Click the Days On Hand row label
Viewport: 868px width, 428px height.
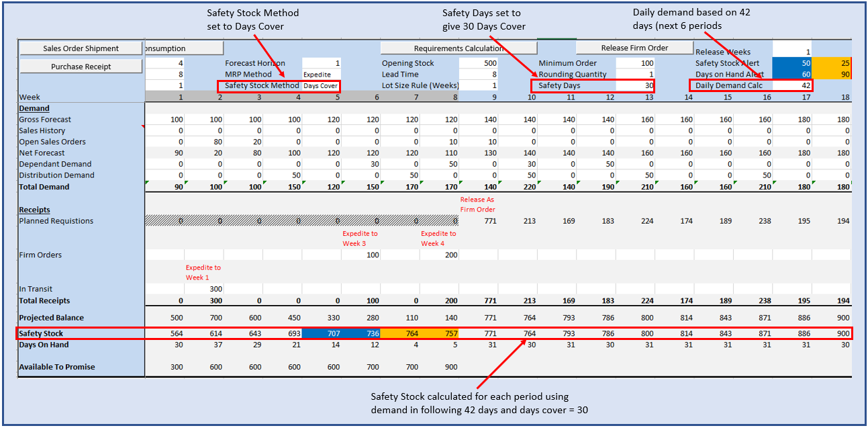[44, 345]
